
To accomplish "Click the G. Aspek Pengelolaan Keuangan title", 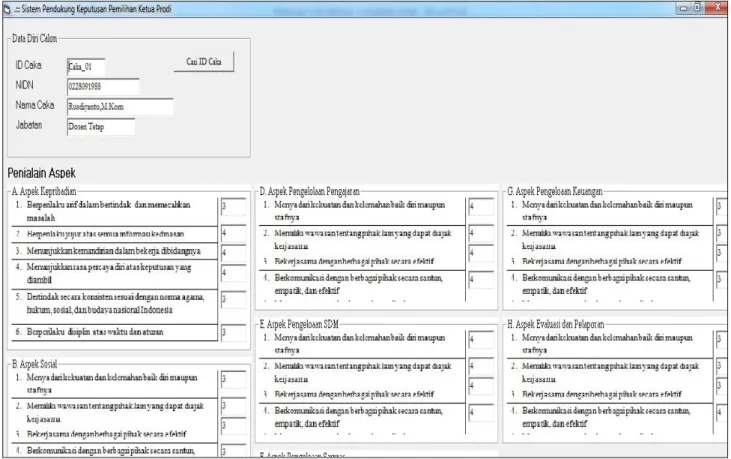I will (555, 192).
